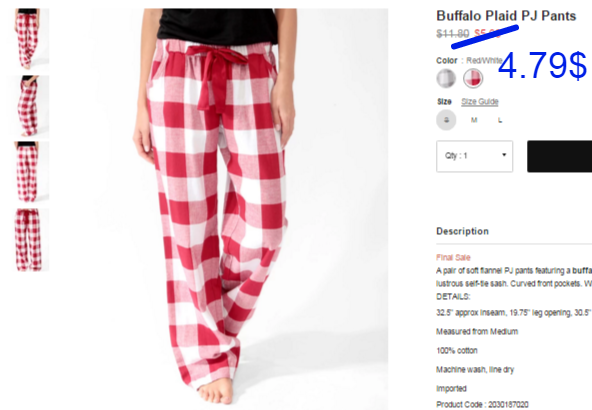Click the Buffalo Plaid PJ Pants title

coord(506,16)
